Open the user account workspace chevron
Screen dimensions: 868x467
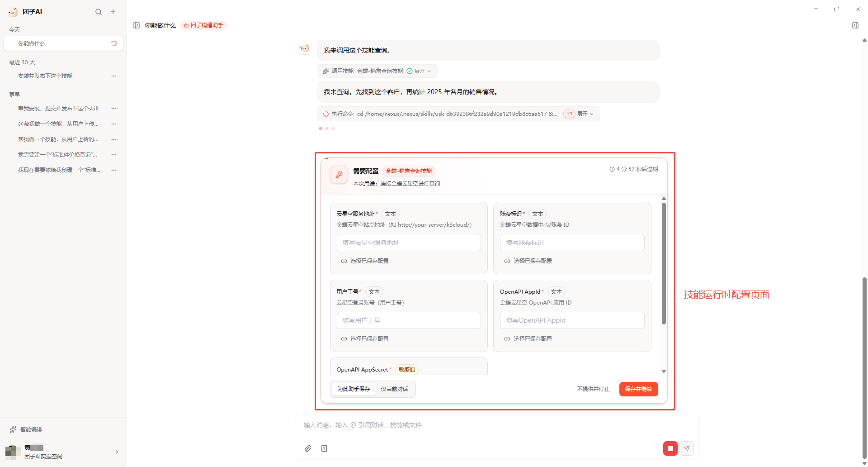[117, 452]
